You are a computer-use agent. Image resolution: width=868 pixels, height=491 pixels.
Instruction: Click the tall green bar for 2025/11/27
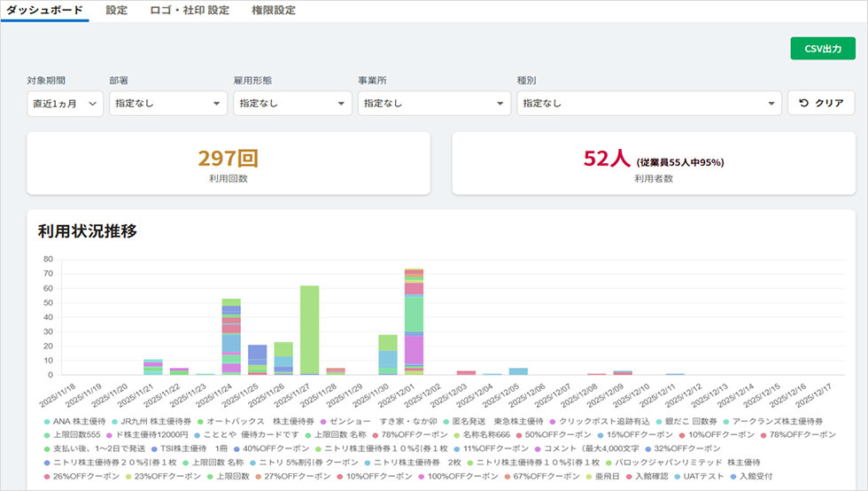coord(309,330)
